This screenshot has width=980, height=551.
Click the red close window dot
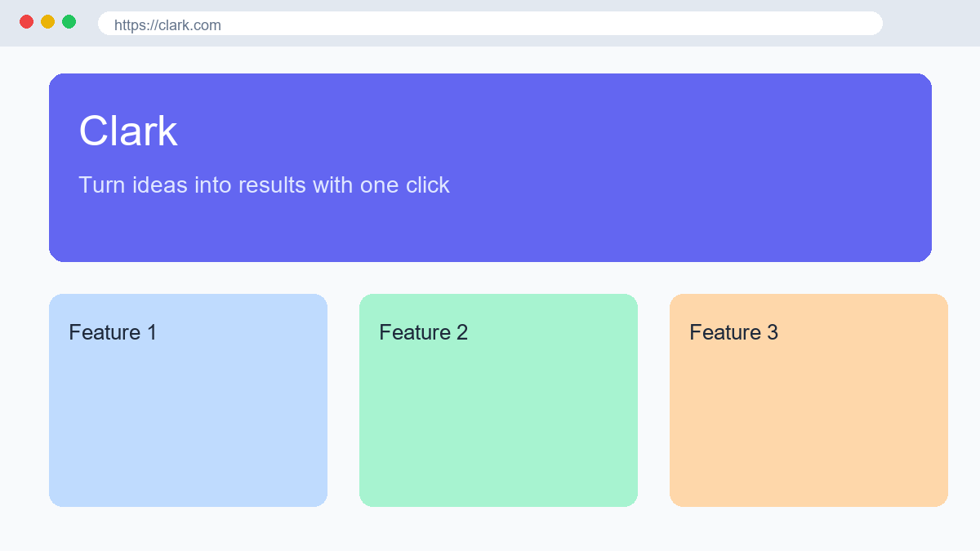click(26, 22)
